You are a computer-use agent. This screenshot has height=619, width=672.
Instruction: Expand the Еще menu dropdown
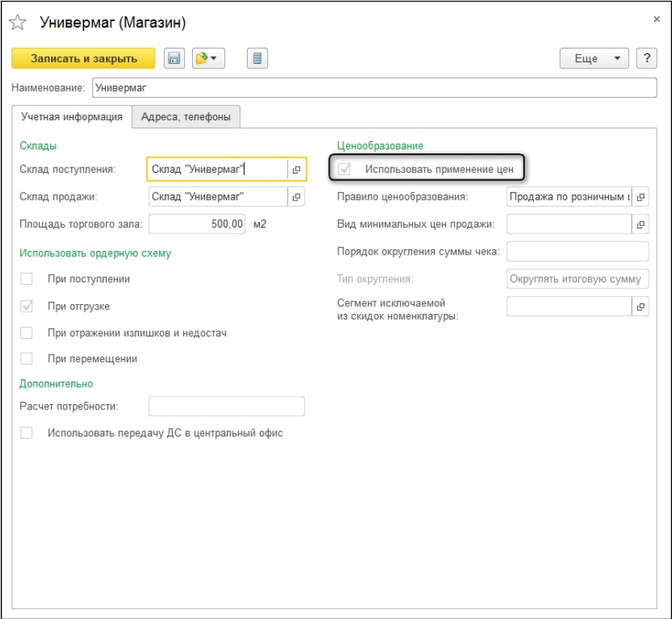coord(595,59)
